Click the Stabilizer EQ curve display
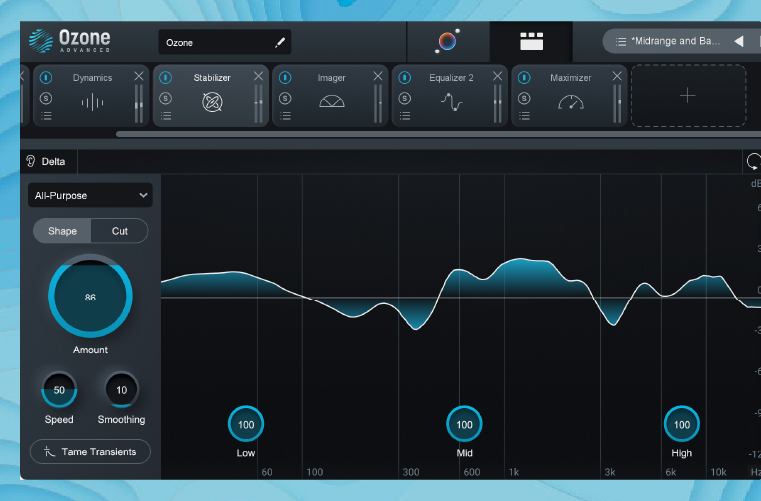Image resolution: width=761 pixels, height=501 pixels. tap(461, 327)
